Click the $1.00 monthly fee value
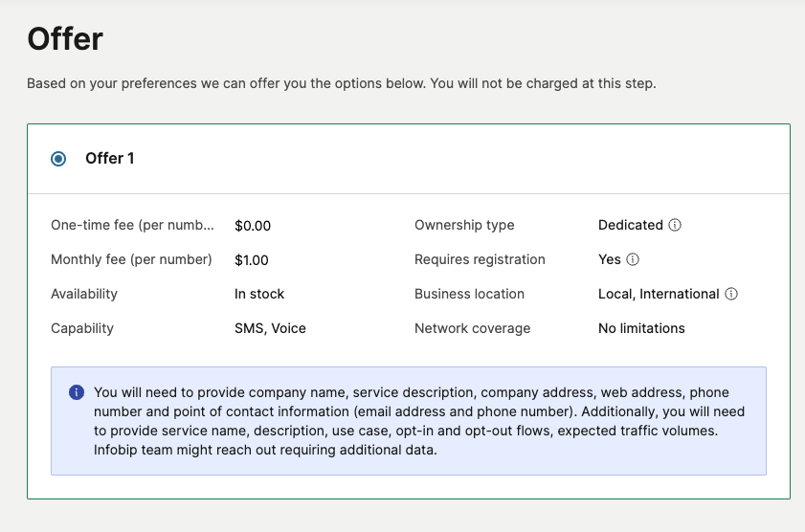This screenshot has width=805, height=532. [x=252, y=259]
